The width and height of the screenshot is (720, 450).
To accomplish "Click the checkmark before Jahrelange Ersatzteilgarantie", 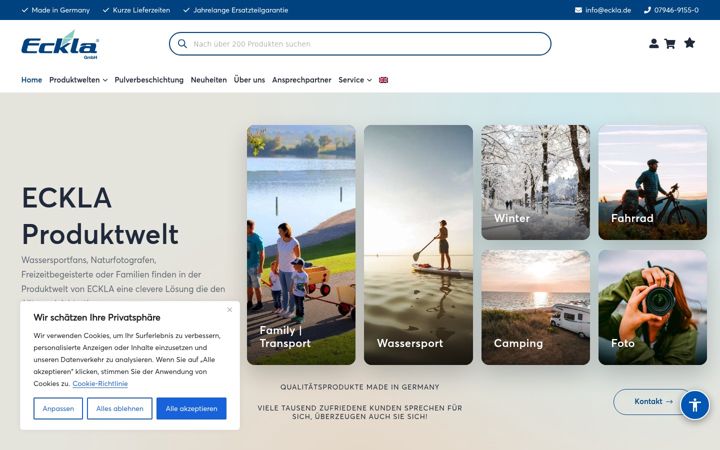I will [x=186, y=10].
